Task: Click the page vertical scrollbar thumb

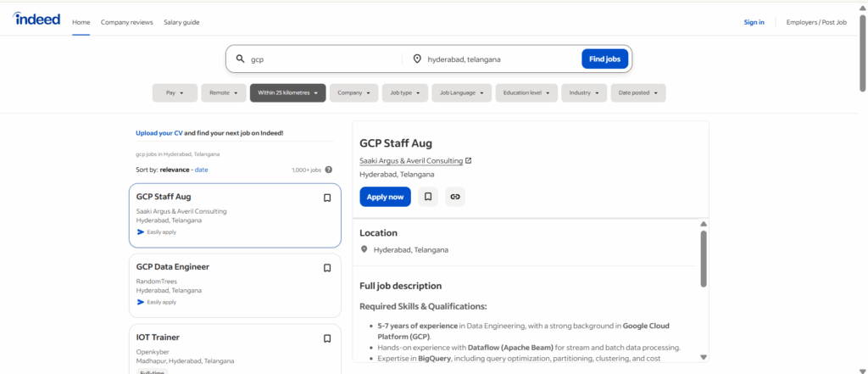Action: pyautogui.click(x=862, y=53)
